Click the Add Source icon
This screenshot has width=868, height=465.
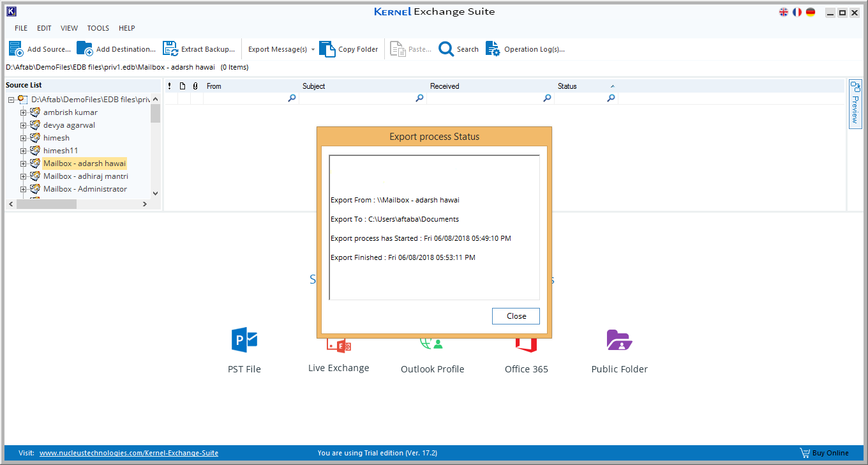click(x=16, y=49)
